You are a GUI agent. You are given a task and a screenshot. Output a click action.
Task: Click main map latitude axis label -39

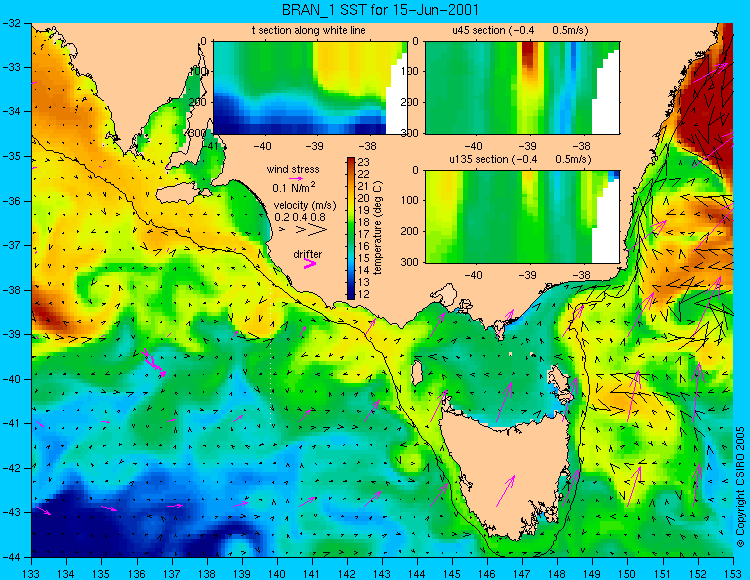(12, 334)
